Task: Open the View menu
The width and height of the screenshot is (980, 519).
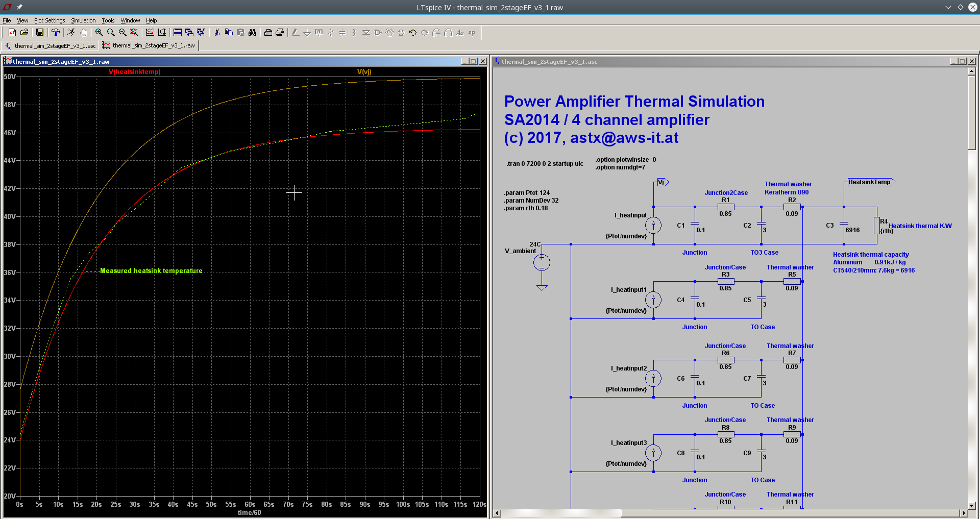Action: tap(22, 20)
